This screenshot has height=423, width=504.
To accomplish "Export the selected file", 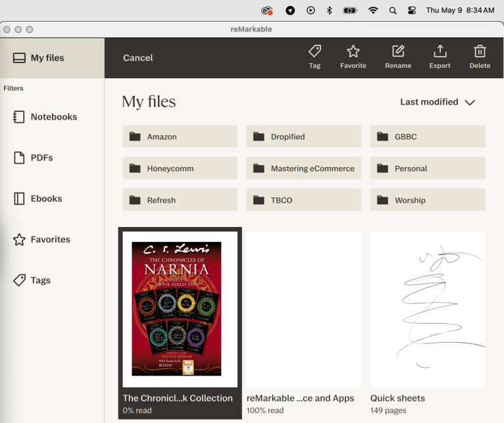I will click(x=440, y=57).
